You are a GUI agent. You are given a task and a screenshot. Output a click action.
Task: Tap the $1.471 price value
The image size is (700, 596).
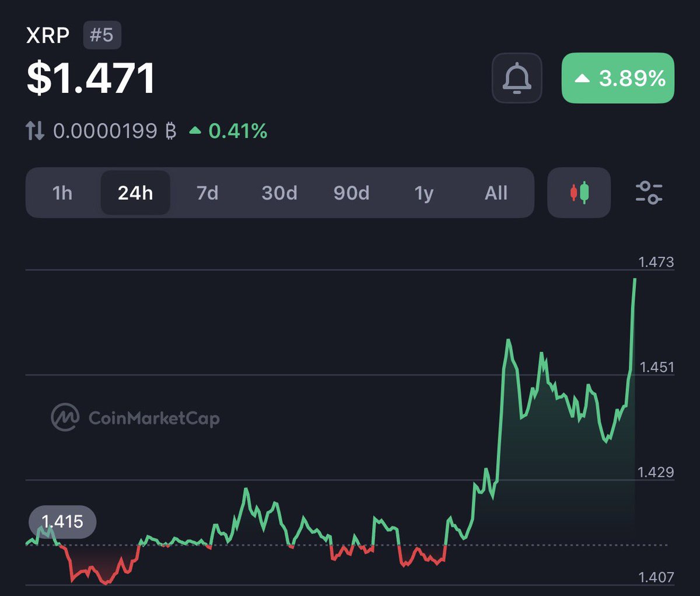[x=91, y=78]
